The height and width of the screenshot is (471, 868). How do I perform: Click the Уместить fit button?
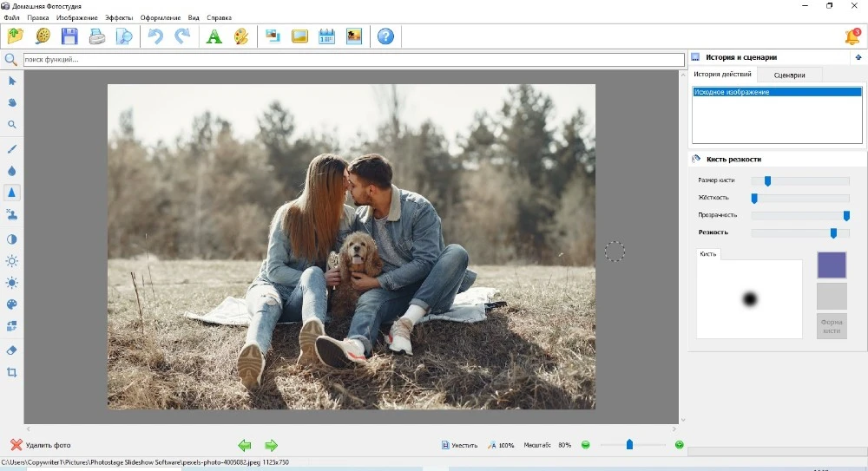coord(460,445)
